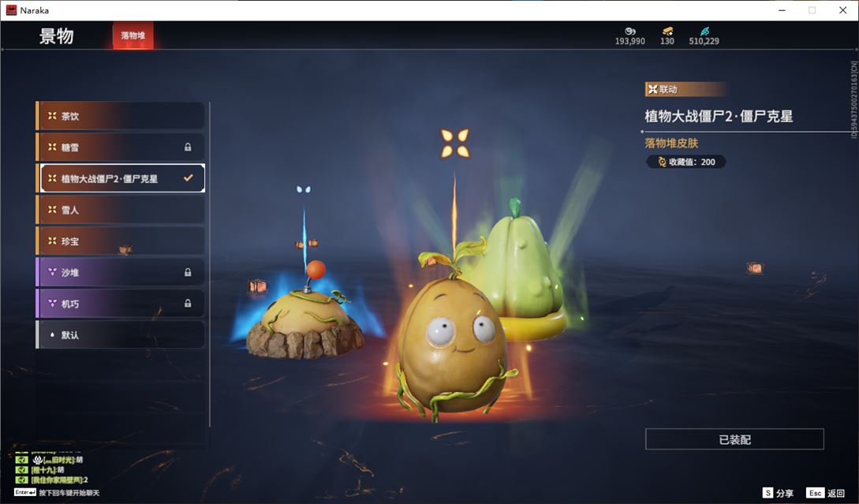Click the orange rarity icon beside 茶饮

(52, 116)
